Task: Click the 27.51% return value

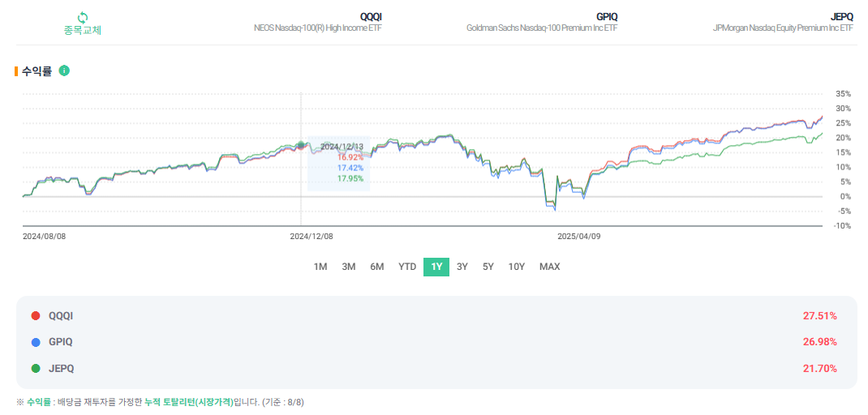Action: (820, 316)
